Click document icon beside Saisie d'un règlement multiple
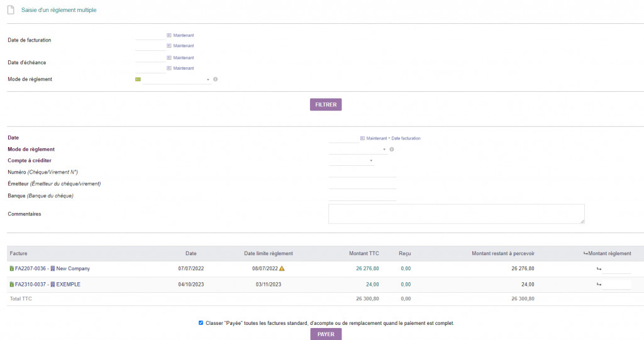 tap(11, 10)
